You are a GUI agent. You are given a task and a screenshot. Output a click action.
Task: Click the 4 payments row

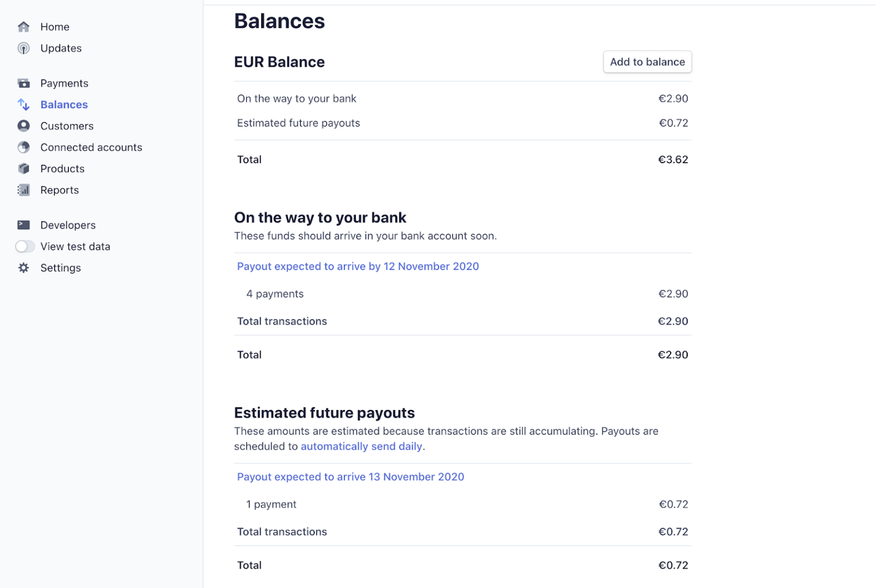point(275,294)
